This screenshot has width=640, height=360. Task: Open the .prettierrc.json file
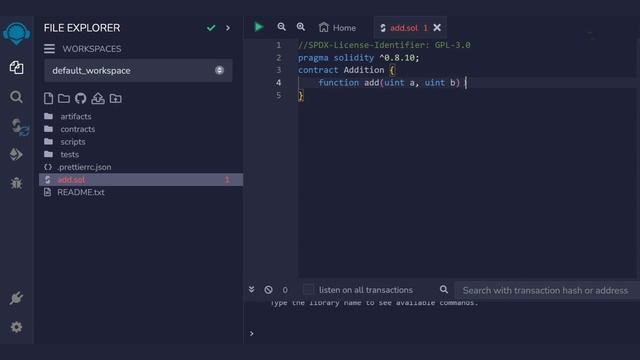(x=84, y=167)
